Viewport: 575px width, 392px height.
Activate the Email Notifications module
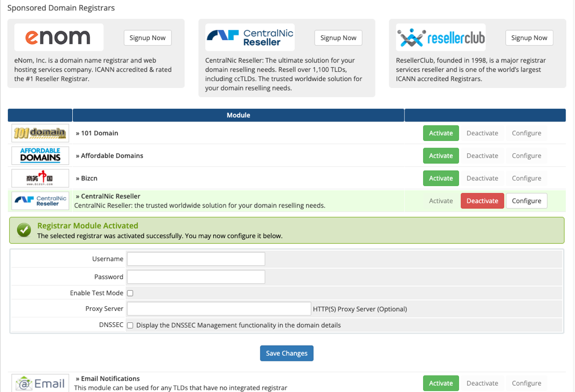pyautogui.click(x=441, y=383)
